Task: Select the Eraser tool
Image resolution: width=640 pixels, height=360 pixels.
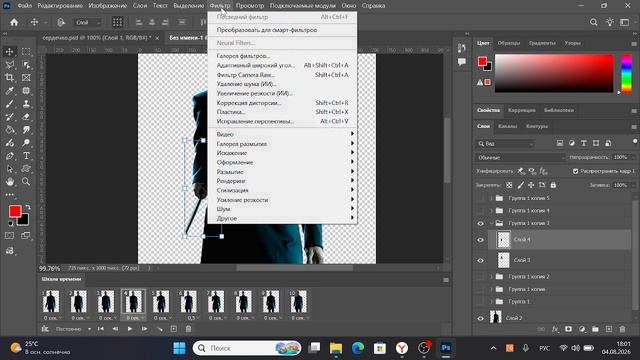Action: coord(26,117)
